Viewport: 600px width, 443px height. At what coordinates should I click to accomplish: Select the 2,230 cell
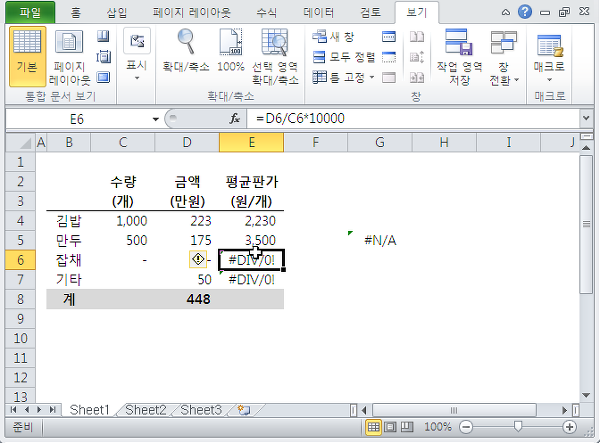251,221
